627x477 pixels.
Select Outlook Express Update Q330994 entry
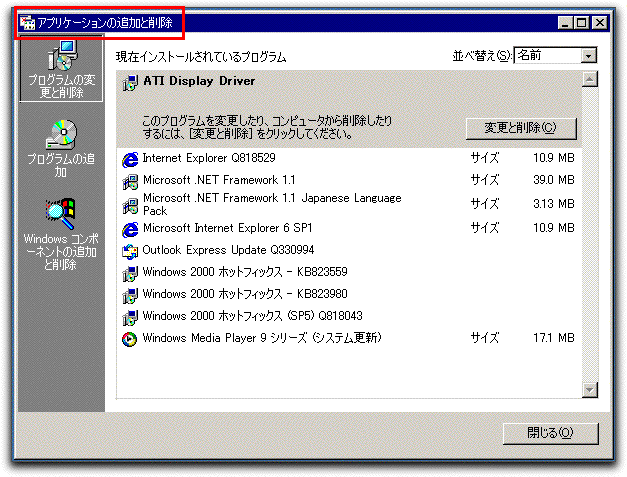point(349,251)
